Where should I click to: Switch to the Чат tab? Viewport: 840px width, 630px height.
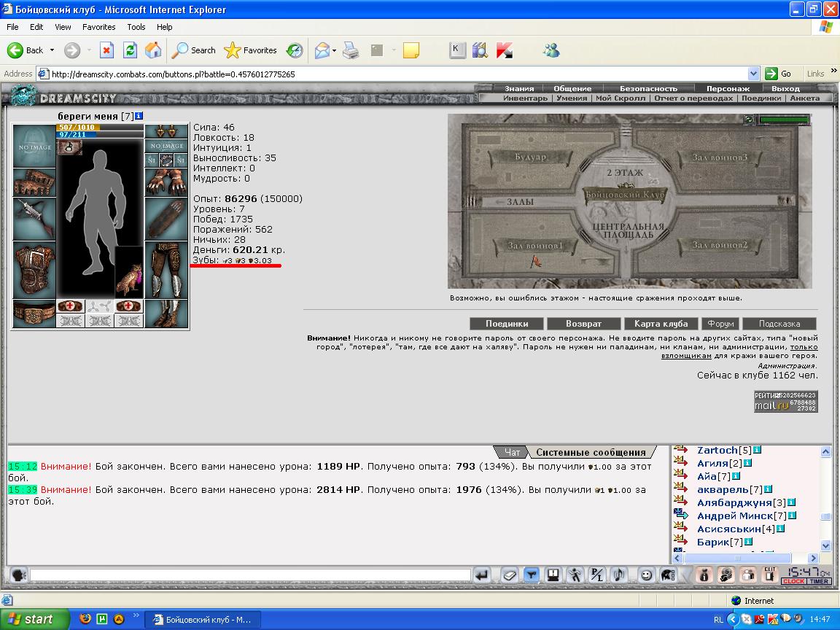point(512,452)
